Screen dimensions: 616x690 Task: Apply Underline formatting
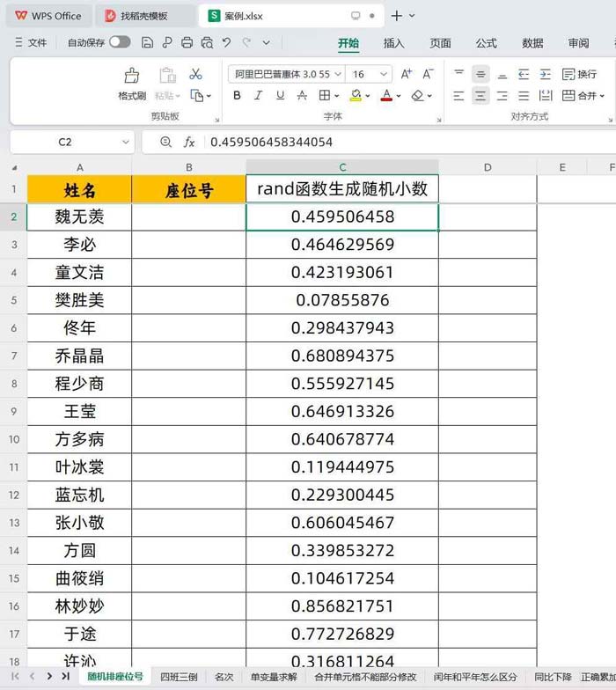[280, 95]
